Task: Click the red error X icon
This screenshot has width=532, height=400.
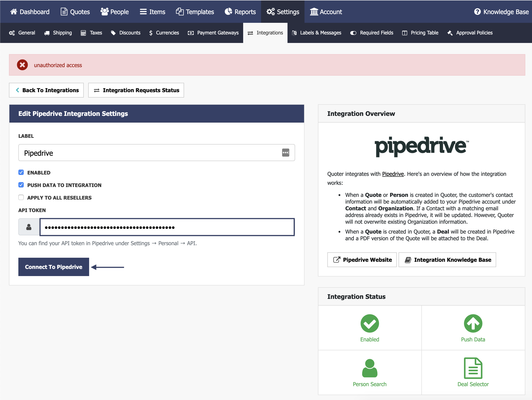Action: pyautogui.click(x=22, y=65)
